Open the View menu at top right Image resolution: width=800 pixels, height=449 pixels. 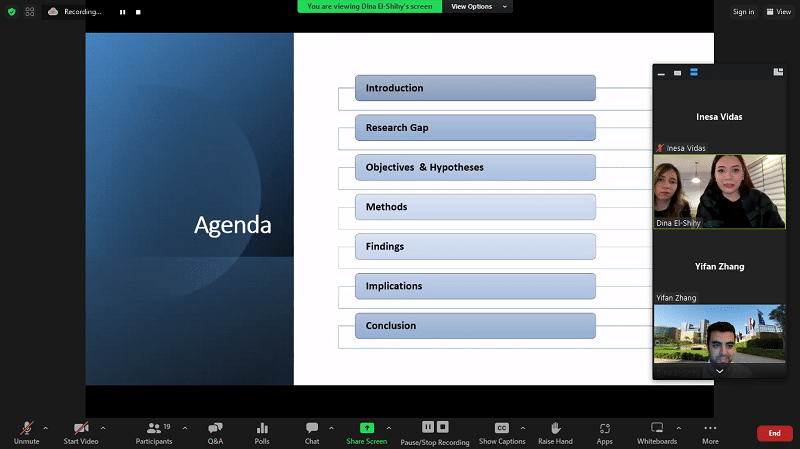778,12
